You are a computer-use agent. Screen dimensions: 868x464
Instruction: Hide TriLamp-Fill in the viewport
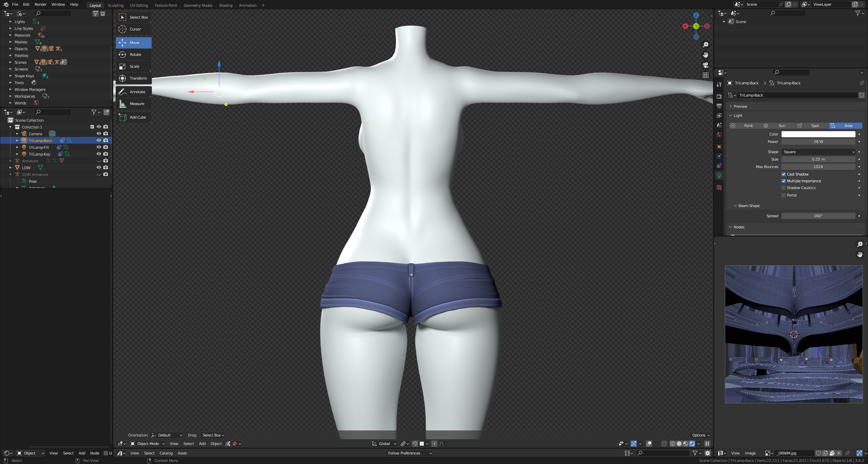tap(99, 147)
